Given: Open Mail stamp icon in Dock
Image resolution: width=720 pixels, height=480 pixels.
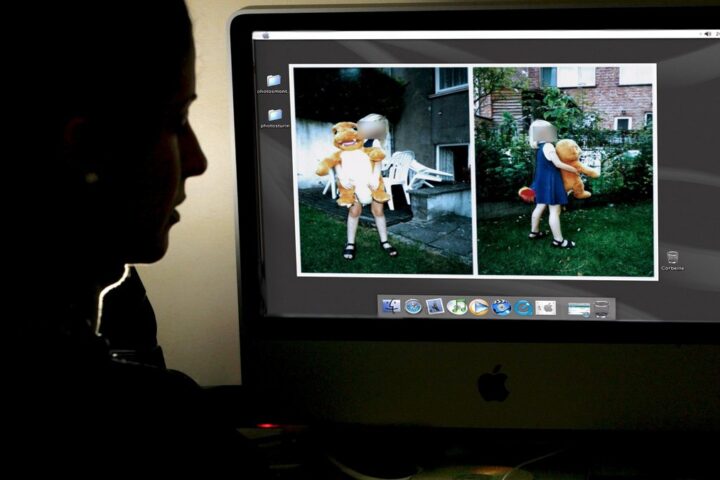Looking at the screenshot, I should [434, 306].
